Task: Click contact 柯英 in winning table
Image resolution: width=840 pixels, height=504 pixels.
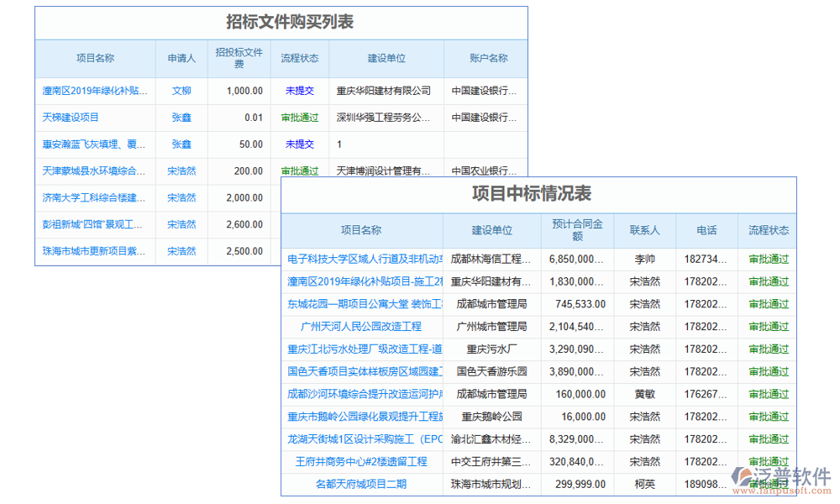Action: [645, 484]
